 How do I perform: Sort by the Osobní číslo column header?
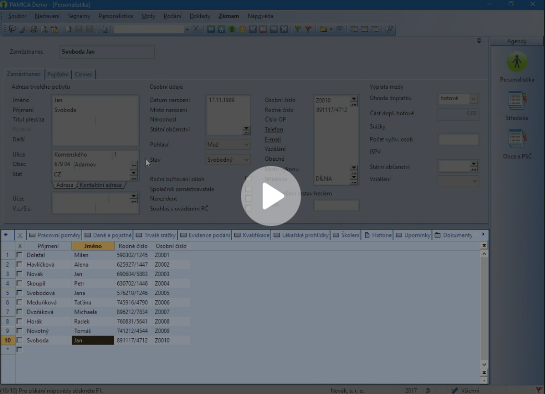coord(171,246)
